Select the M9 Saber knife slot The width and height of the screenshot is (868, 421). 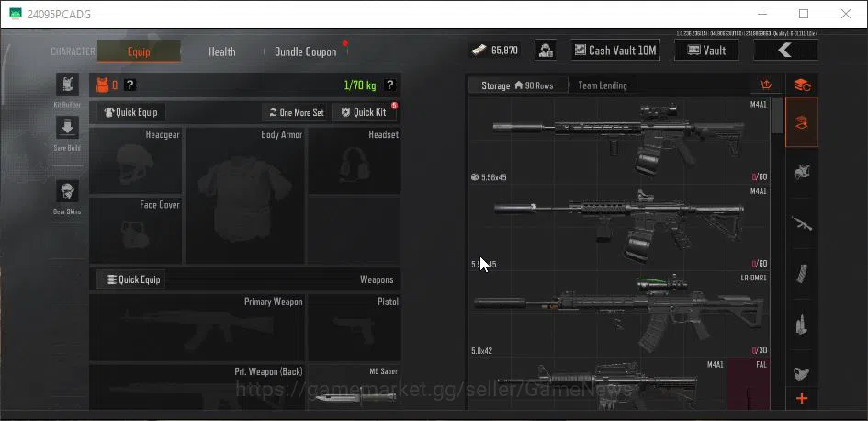click(x=355, y=387)
